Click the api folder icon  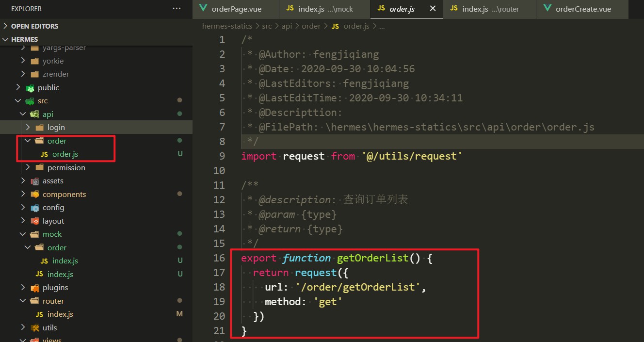click(34, 114)
